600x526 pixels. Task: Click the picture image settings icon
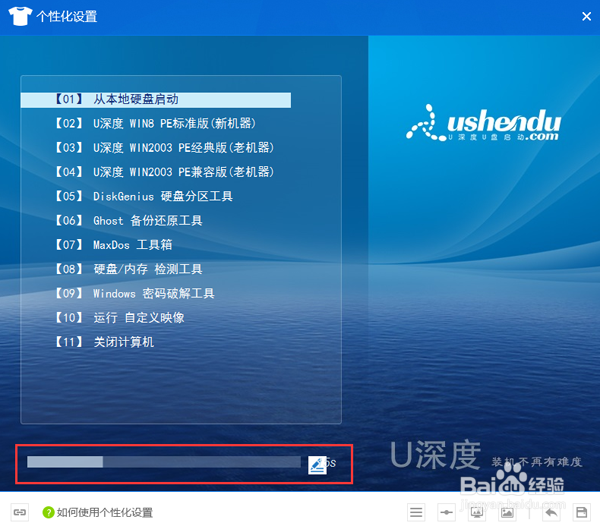click(507, 512)
